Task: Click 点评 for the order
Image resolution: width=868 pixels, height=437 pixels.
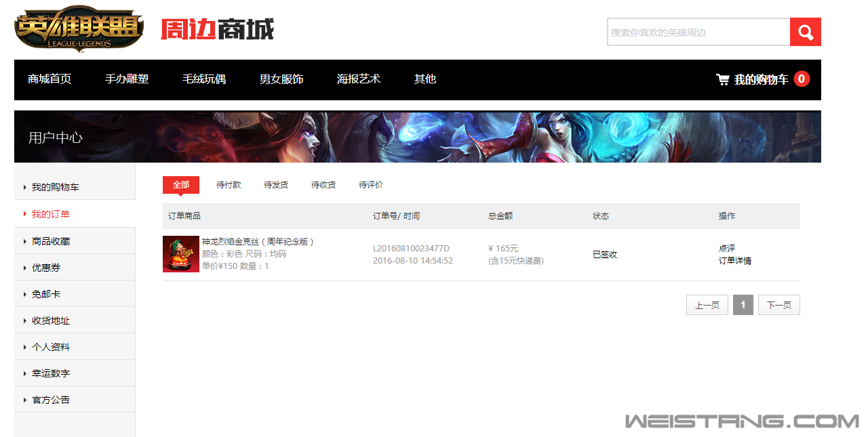Action: pyautogui.click(x=727, y=249)
